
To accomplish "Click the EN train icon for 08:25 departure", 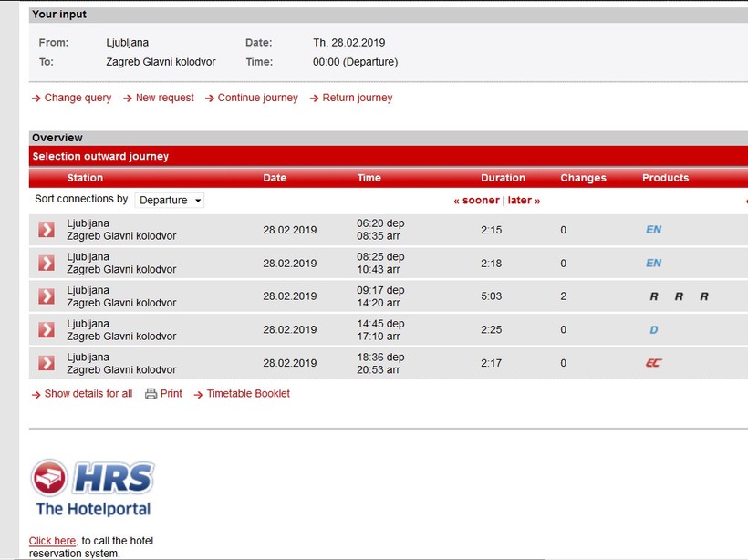I will tap(653, 264).
